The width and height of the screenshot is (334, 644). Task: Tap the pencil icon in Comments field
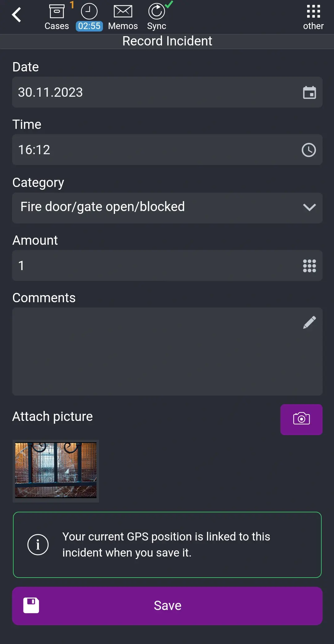310,321
